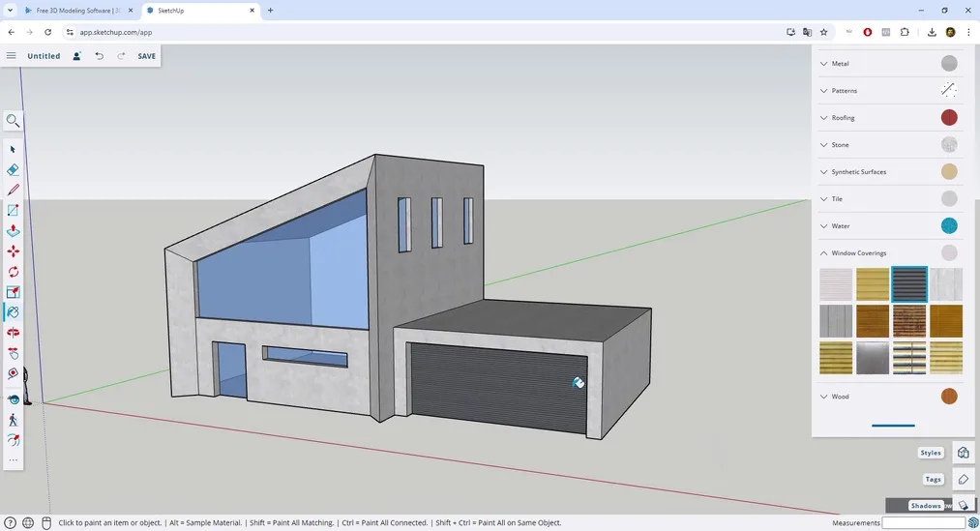Expand the Metal materials category
Viewport: 980px width, 531px height.
pyautogui.click(x=840, y=64)
